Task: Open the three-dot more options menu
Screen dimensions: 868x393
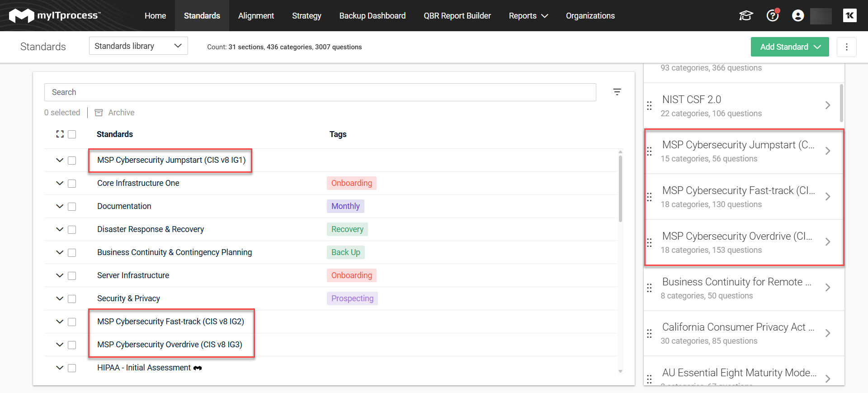Action: [847, 47]
